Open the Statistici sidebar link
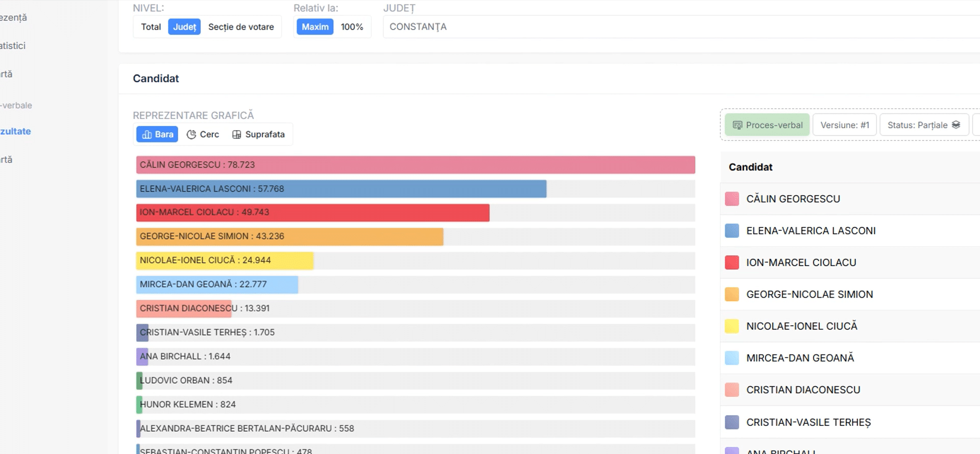The width and height of the screenshot is (980, 454). coord(13,45)
